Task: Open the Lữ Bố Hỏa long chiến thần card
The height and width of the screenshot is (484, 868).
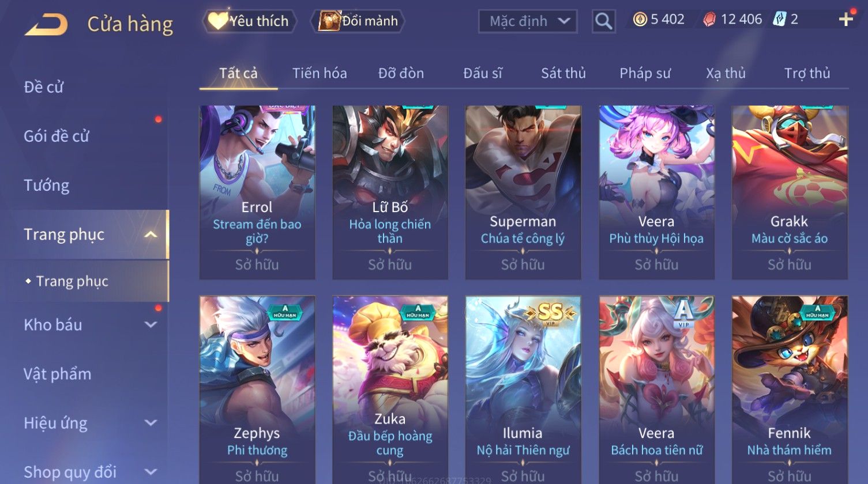Action: [390, 192]
